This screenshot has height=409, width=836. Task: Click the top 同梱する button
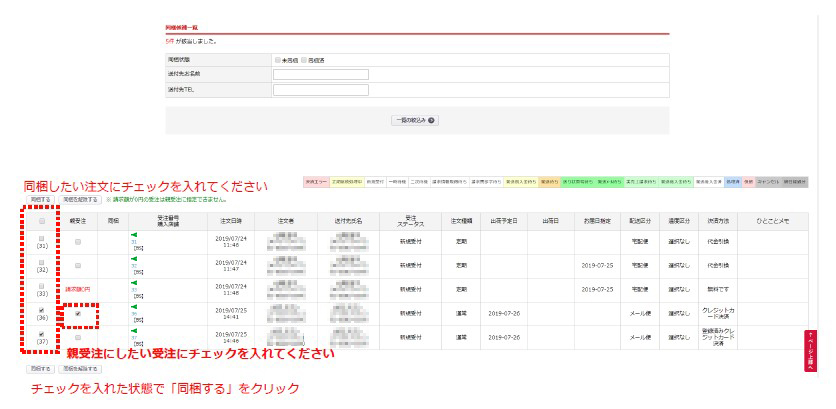[x=41, y=200]
